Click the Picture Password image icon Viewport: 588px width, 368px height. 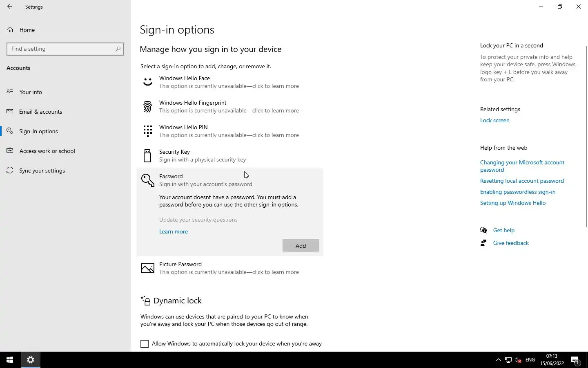[147, 268]
